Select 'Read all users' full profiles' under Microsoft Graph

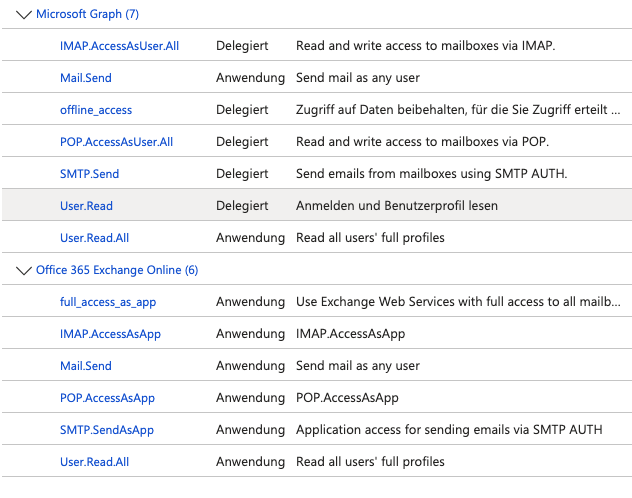370,238
